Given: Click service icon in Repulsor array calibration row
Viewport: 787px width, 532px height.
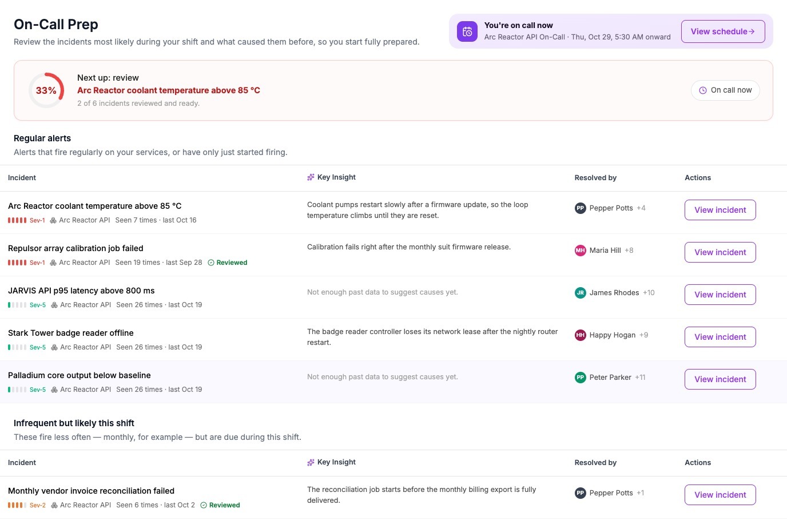Looking at the screenshot, I should pyautogui.click(x=53, y=263).
